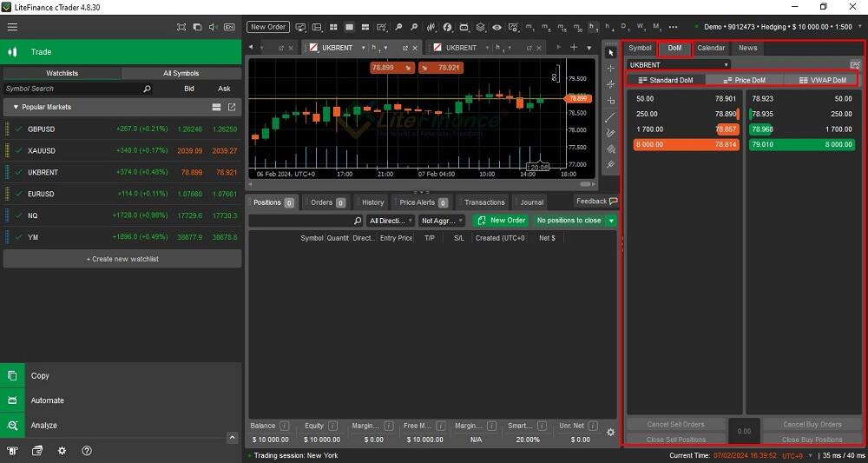The width and height of the screenshot is (868, 463).
Task: Open the cBots robot icon in toolbar
Action: [x=464, y=27]
